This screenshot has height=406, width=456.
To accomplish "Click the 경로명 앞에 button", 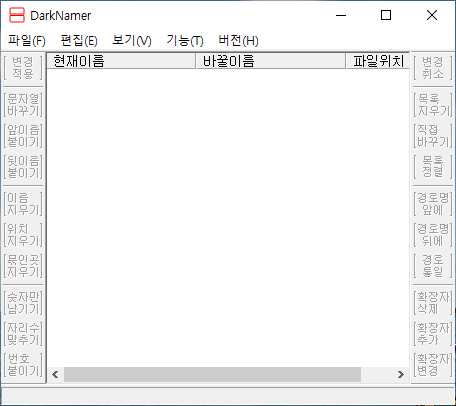I will [433, 204].
